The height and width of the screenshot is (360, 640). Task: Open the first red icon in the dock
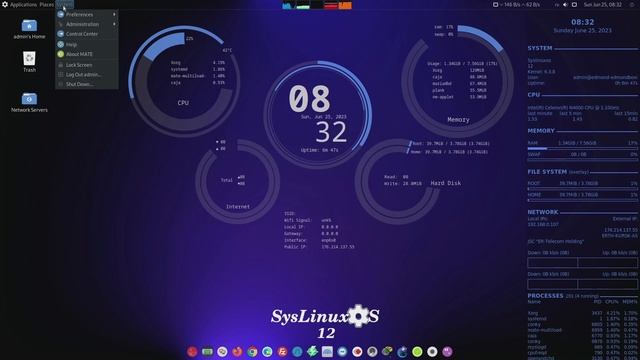coord(192,351)
